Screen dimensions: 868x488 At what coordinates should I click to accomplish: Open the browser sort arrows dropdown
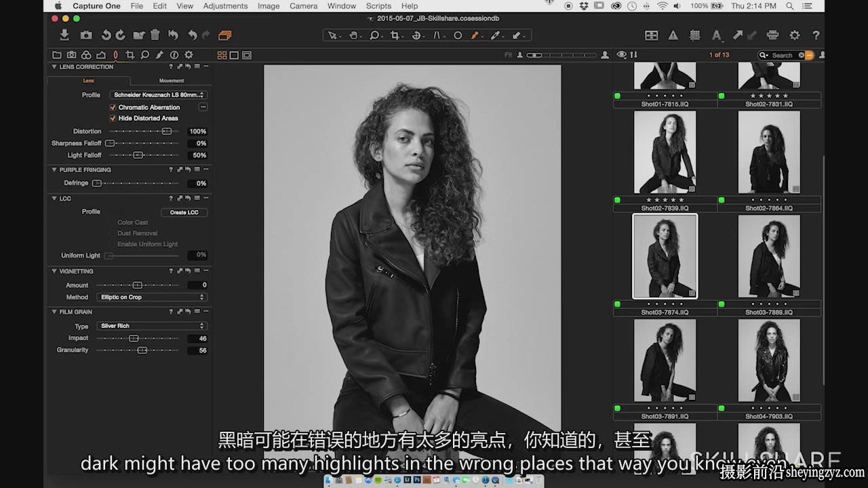pos(634,55)
